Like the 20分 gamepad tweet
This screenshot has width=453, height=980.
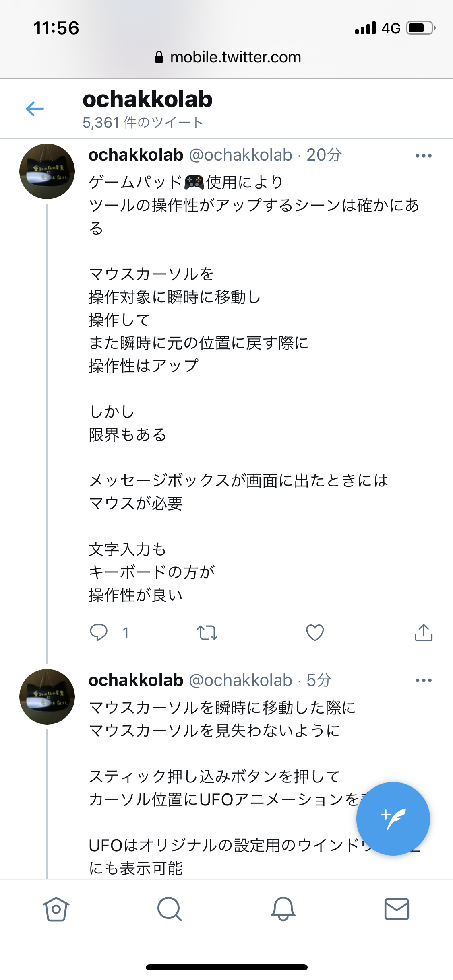point(315,632)
